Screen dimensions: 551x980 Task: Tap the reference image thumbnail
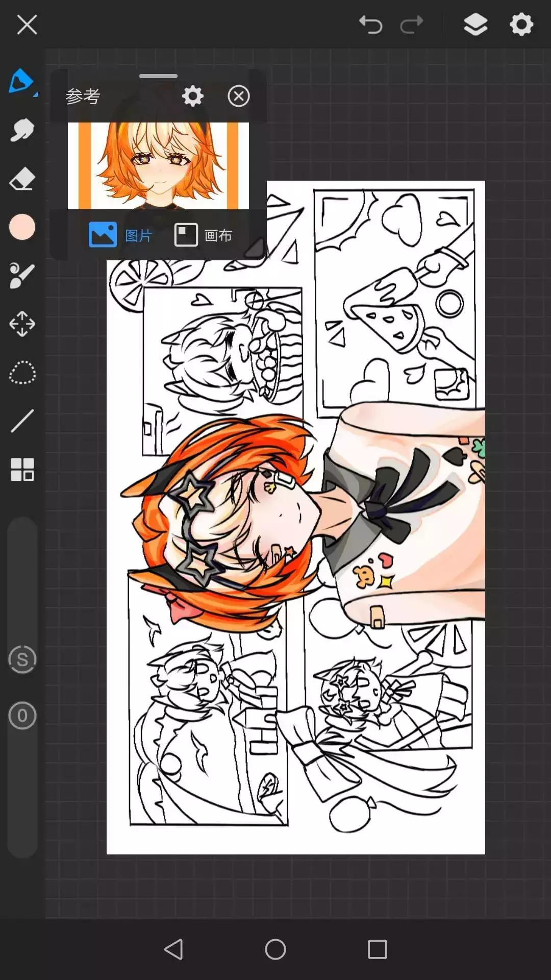[158, 166]
